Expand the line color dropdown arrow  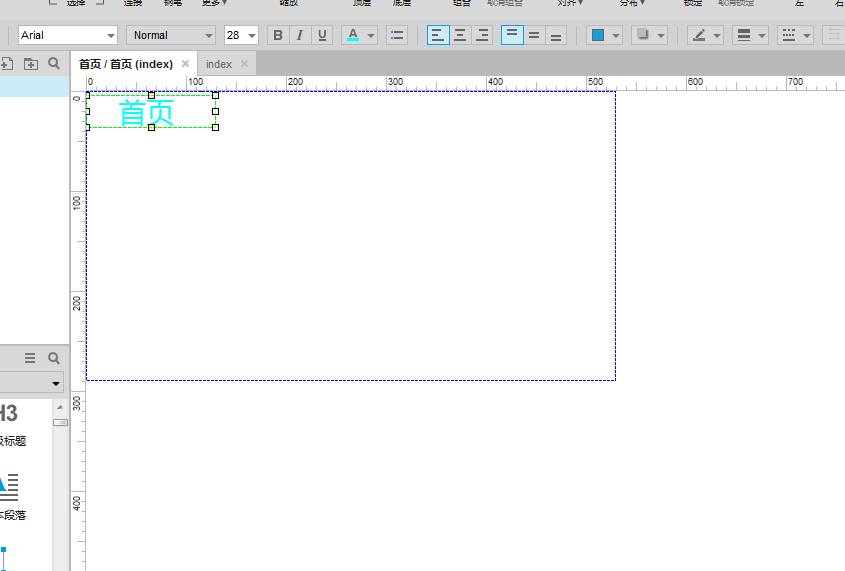coord(717,36)
